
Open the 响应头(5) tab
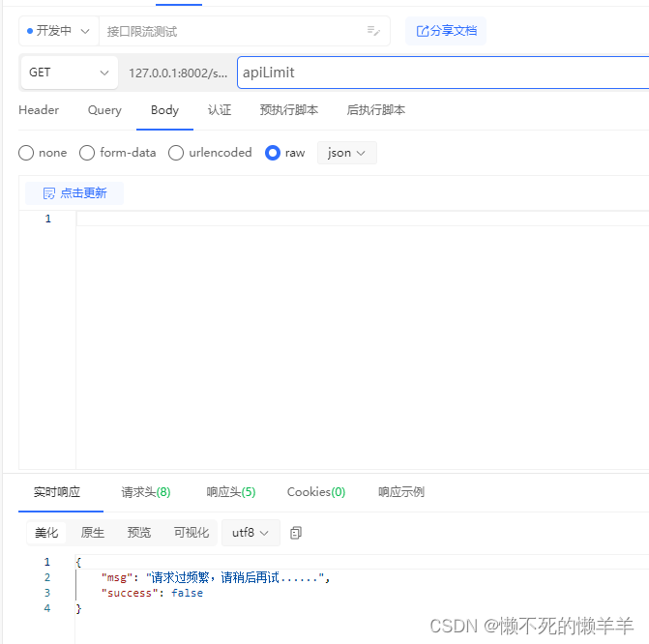tap(231, 492)
